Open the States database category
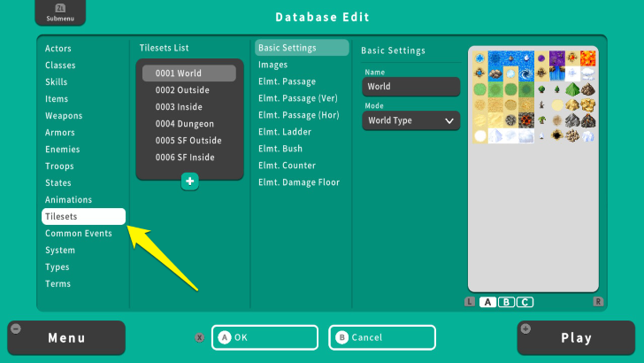This screenshot has height=363, width=644. point(58,183)
